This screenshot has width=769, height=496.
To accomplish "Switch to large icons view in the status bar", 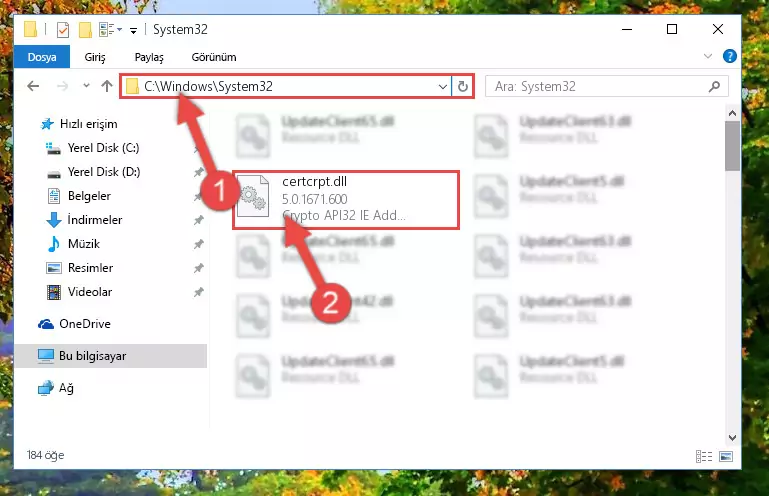I will click(726, 456).
